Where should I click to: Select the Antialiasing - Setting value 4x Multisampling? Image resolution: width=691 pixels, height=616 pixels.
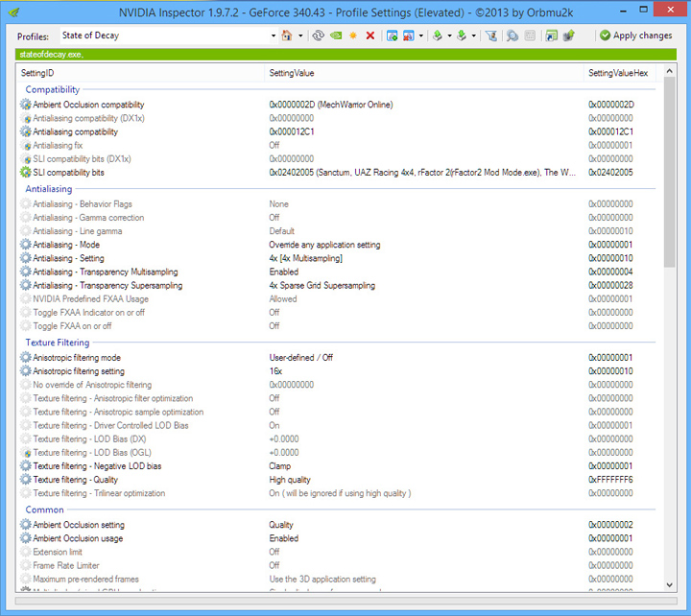click(305, 258)
